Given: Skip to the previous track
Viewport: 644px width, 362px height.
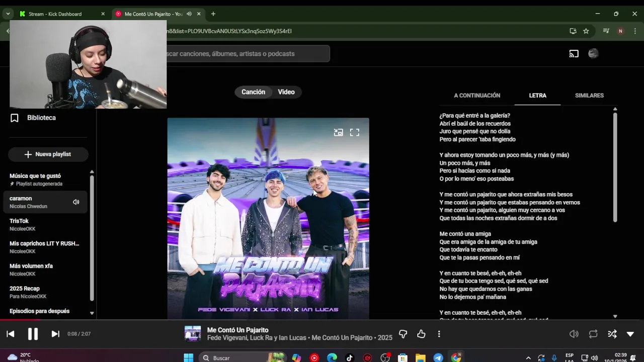Looking at the screenshot, I should coord(11,334).
